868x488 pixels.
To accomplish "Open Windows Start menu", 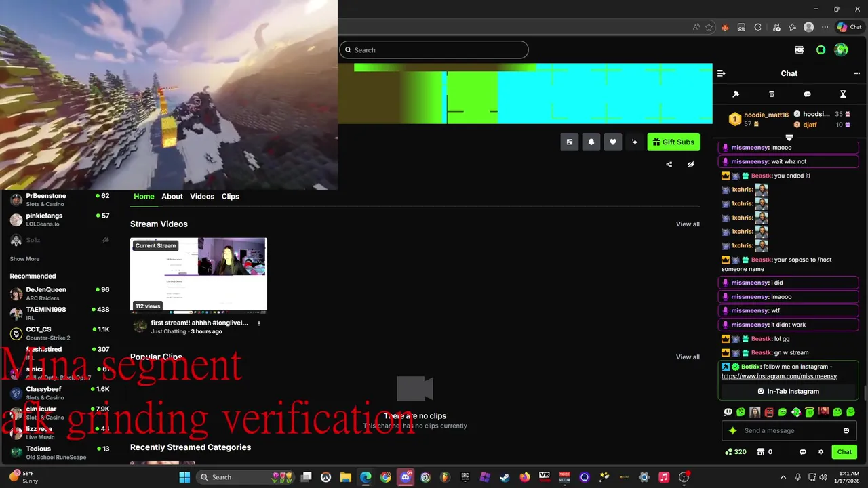I will click(184, 477).
